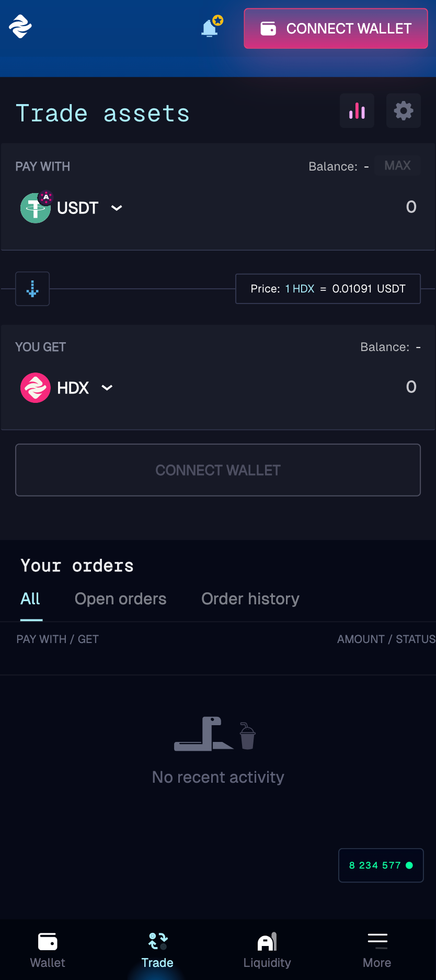Go to Wallet in bottom navigation
Viewport: 436px width, 980px height.
(x=48, y=950)
